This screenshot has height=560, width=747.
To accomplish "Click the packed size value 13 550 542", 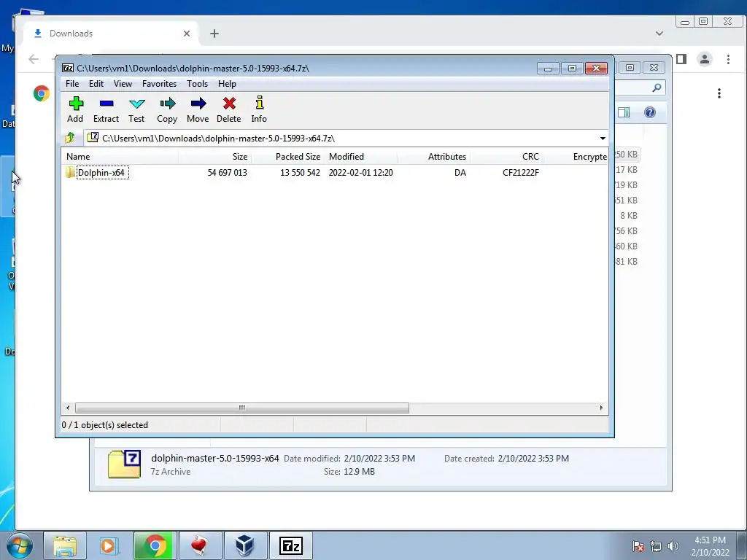I will point(300,172).
